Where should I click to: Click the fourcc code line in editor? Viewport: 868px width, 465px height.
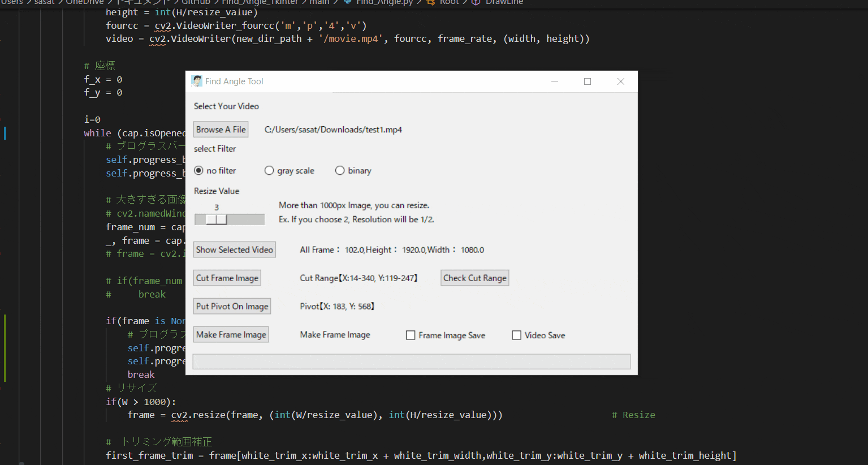coord(236,25)
